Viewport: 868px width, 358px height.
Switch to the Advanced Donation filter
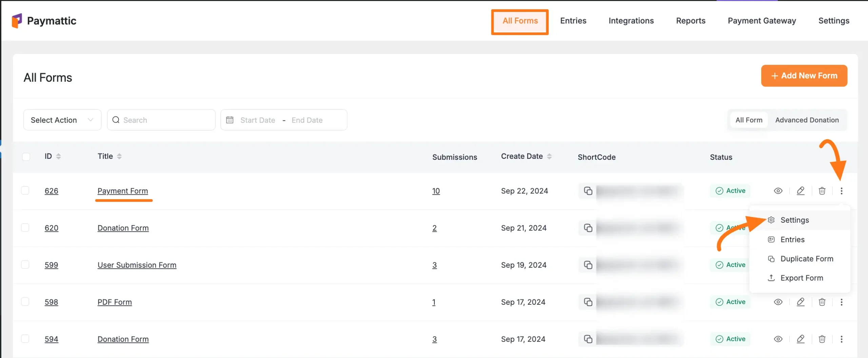[807, 119]
